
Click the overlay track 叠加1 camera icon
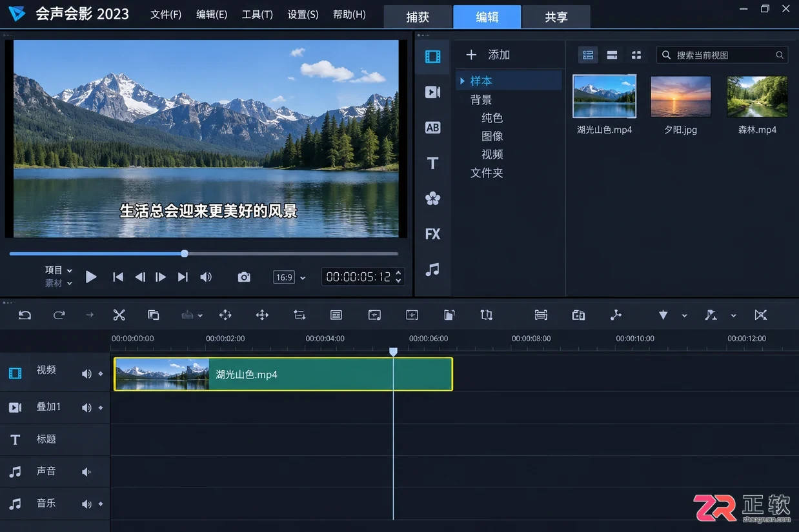tap(15, 408)
